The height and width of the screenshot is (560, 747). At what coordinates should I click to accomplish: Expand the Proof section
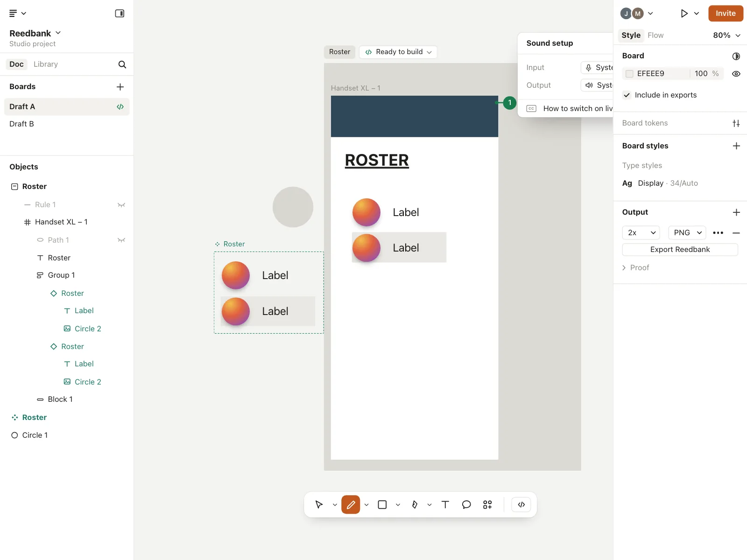635,268
